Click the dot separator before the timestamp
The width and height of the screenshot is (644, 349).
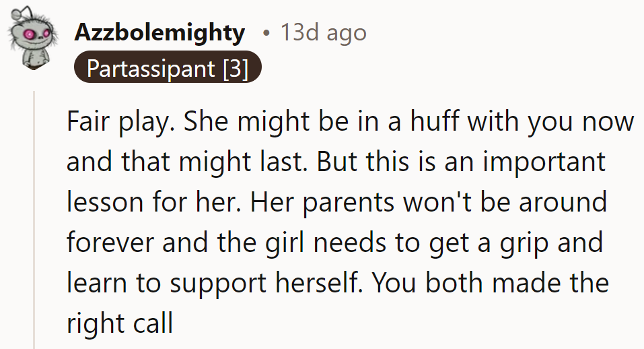pos(267,32)
